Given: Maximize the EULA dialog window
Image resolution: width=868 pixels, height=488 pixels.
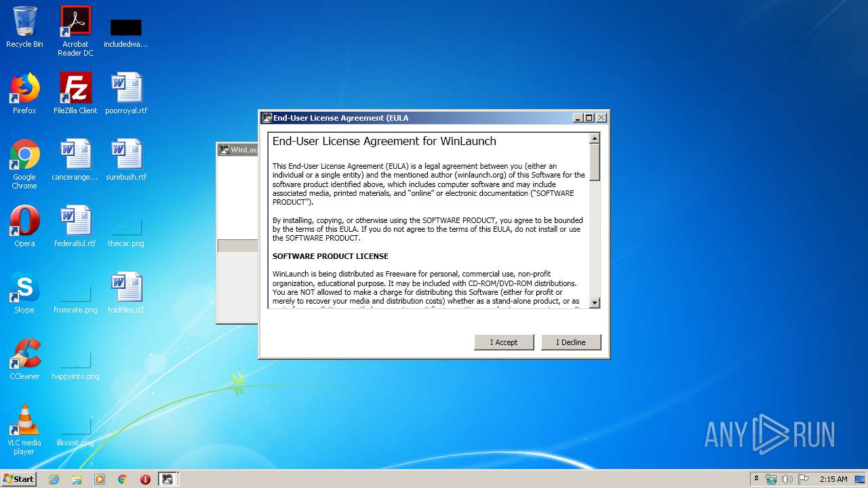Looking at the screenshot, I should point(589,118).
